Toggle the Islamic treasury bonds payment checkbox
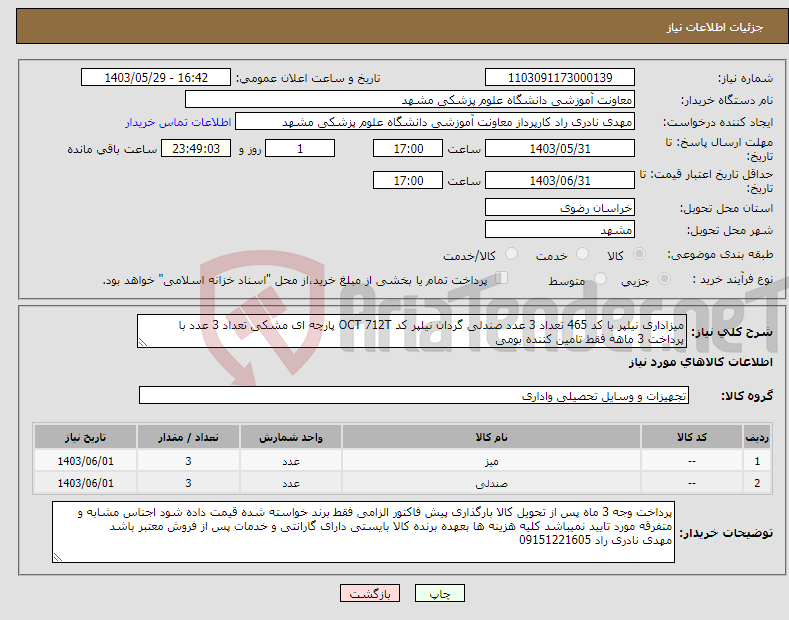This screenshot has height=620, width=789. pos(502,278)
